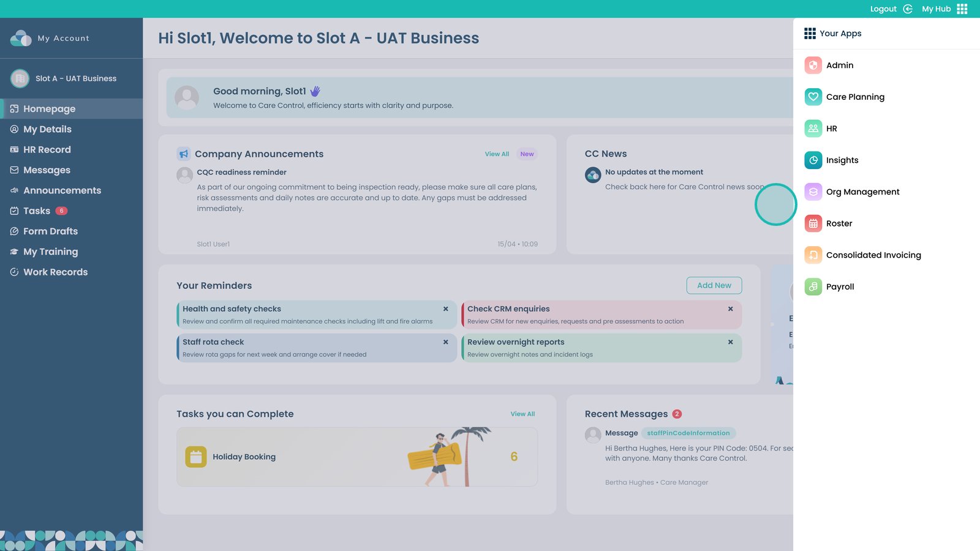Click Add New reminder button
Viewport: 980px width, 551px height.
[714, 285]
